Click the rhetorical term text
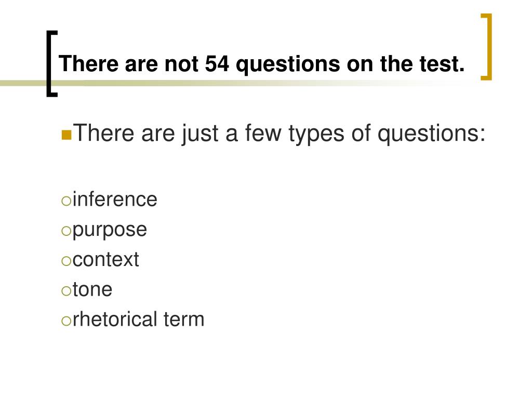Viewport: 532px width, 399px height. point(138,319)
